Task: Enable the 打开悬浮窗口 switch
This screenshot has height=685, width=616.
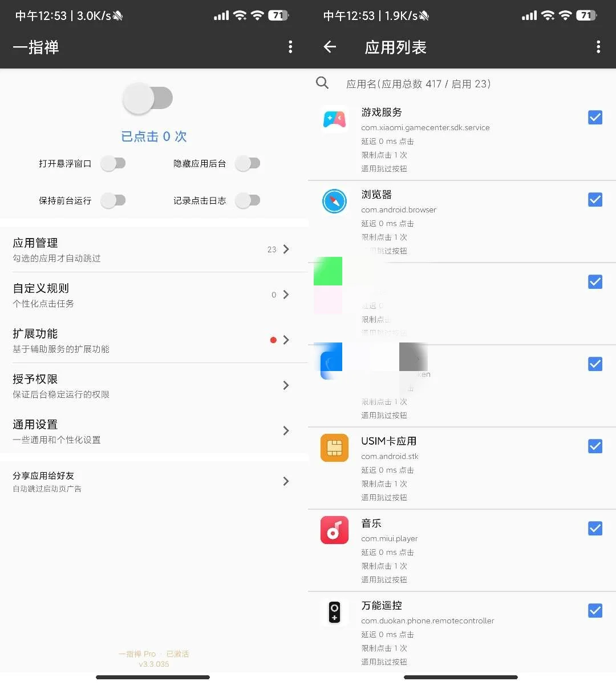Action: (x=114, y=163)
